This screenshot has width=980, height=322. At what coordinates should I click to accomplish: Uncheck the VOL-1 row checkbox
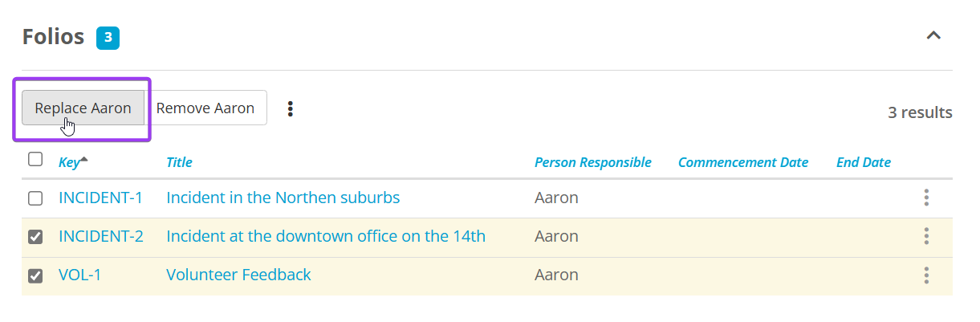tap(35, 275)
